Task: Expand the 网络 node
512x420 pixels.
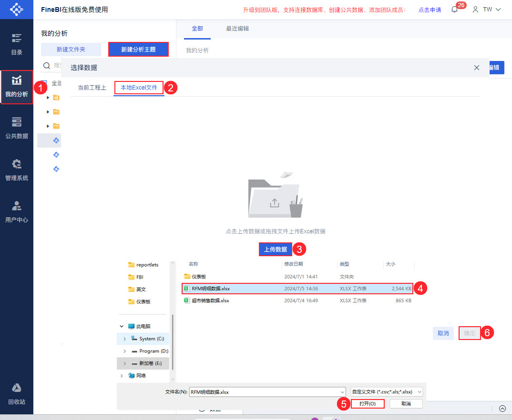Action: coord(122,376)
